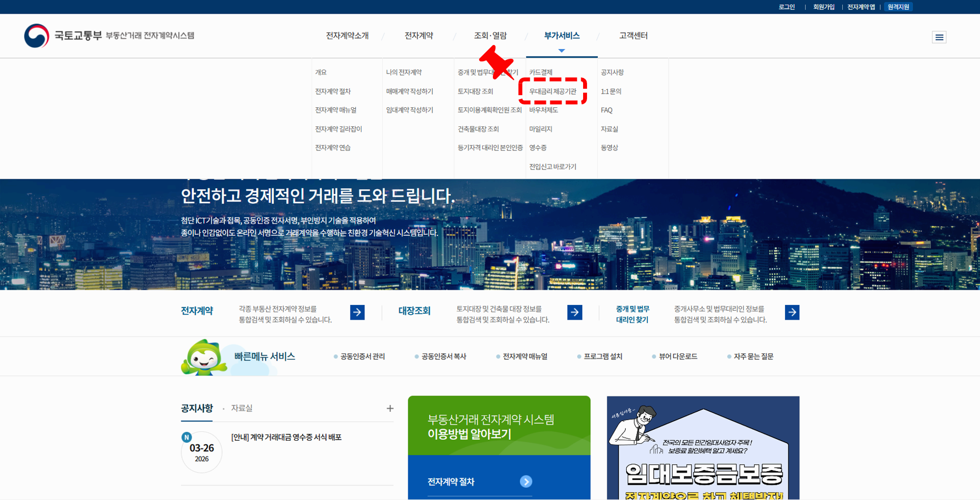Select 전입신고 바로가기 submenu item
The width and height of the screenshot is (980, 500).
(x=553, y=167)
